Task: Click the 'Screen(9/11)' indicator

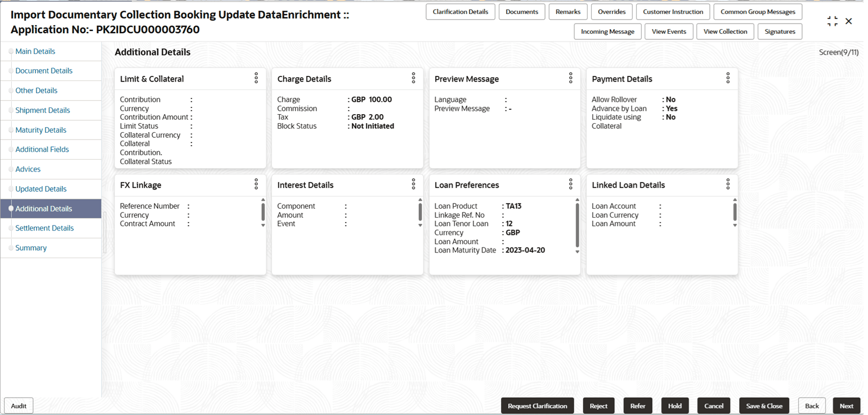Action: (839, 52)
